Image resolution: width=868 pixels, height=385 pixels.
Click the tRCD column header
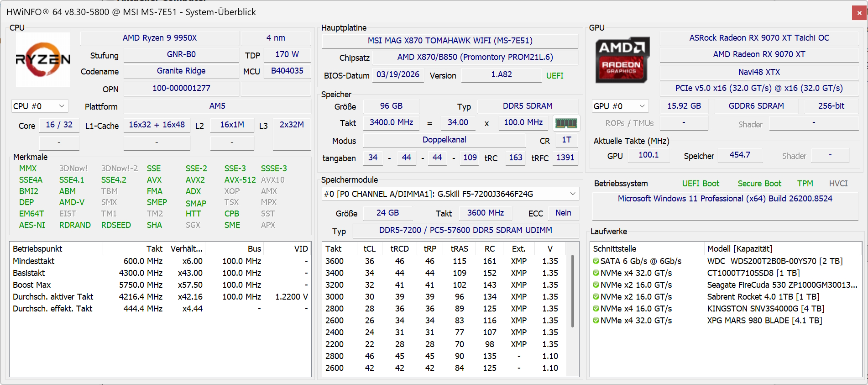click(399, 249)
